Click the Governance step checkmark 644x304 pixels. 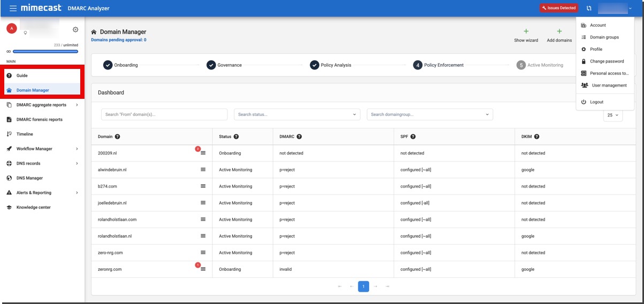click(x=211, y=65)
